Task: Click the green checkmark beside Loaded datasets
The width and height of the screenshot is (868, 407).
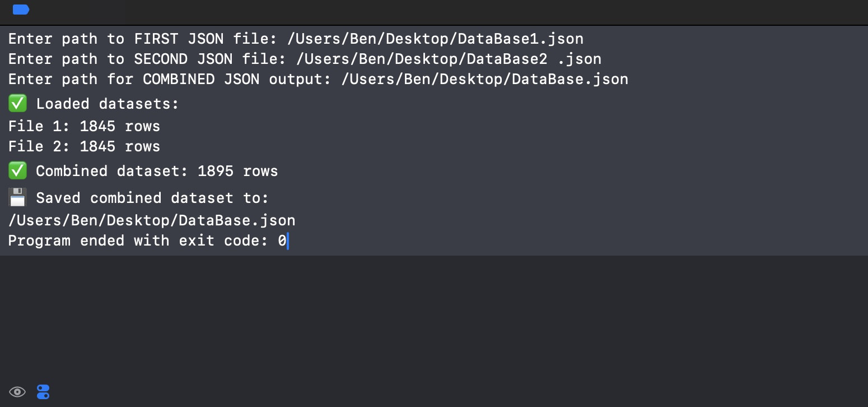Action: pos(17,104)
